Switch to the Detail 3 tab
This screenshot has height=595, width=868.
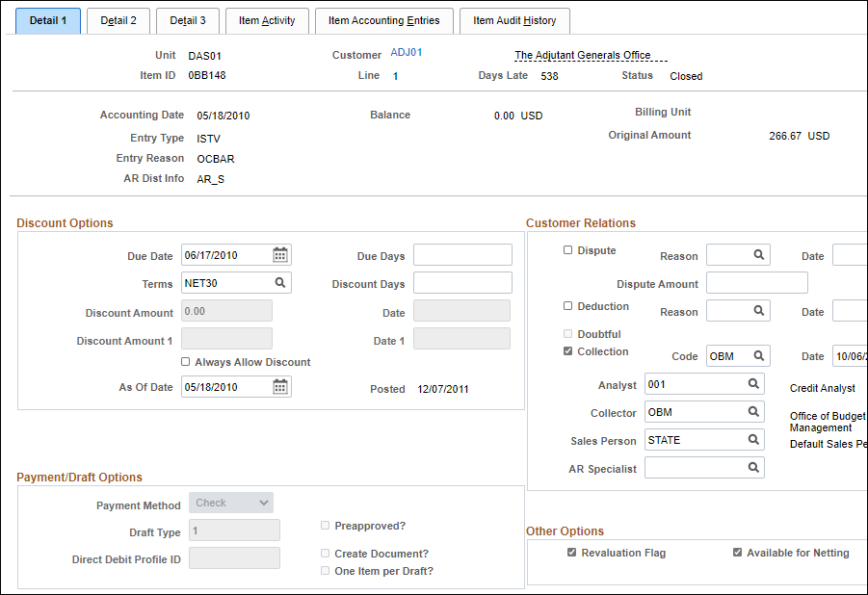pyautogui.click(x=188, y=20)
